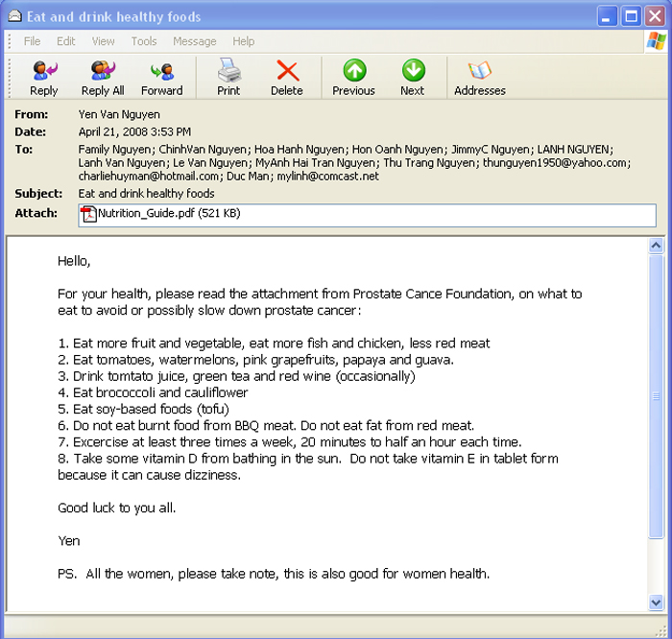Click line 4 about broccoli and cauliflower
The height and width of the screenshot is (639, 672).
coord(153,392)
